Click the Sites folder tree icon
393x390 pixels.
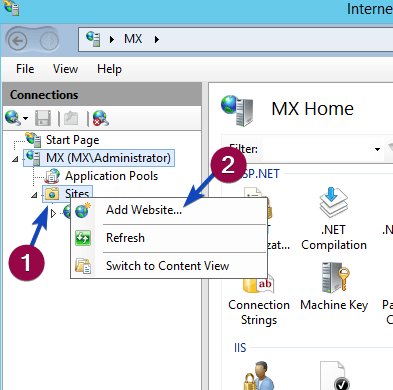click(x=52, y=194)
